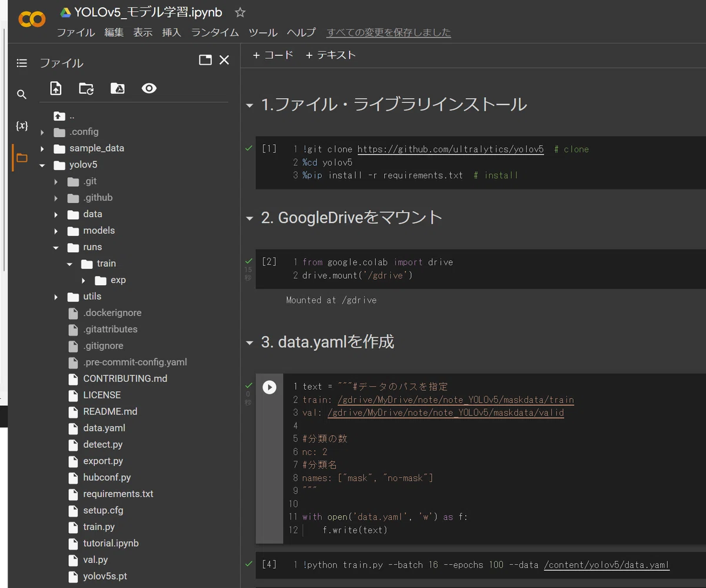Open the ツール menu

coord(263,33)
